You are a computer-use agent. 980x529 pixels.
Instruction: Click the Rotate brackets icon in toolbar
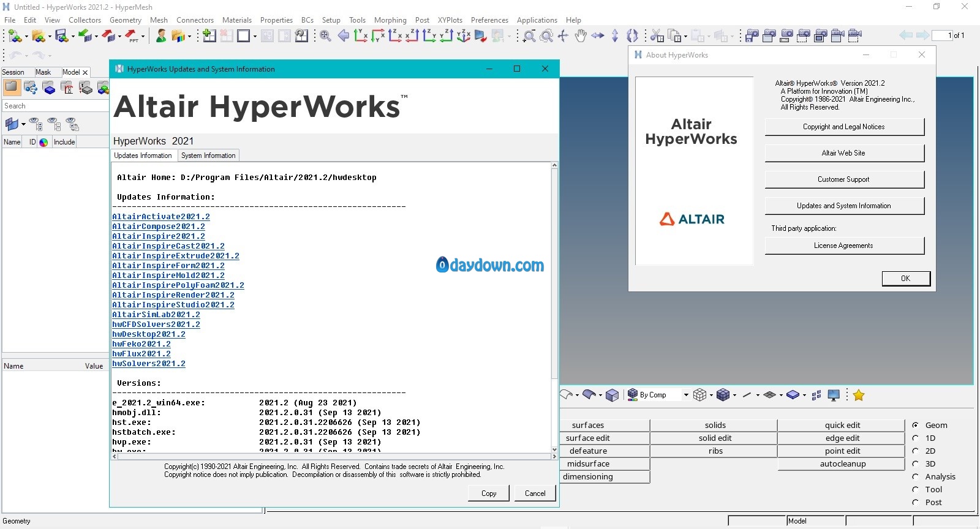pyautogui.click(x=632, y=36)
